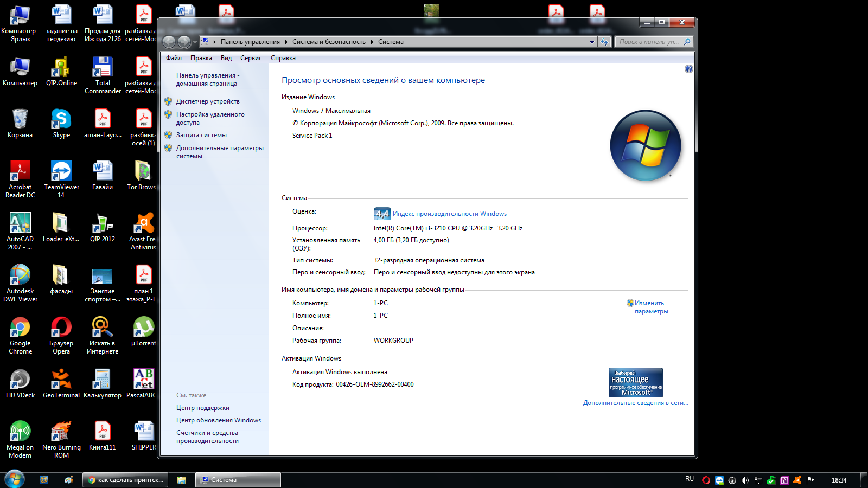Open Центр обновления Windows link
This screenshot has height=488, width=868.
219,420
